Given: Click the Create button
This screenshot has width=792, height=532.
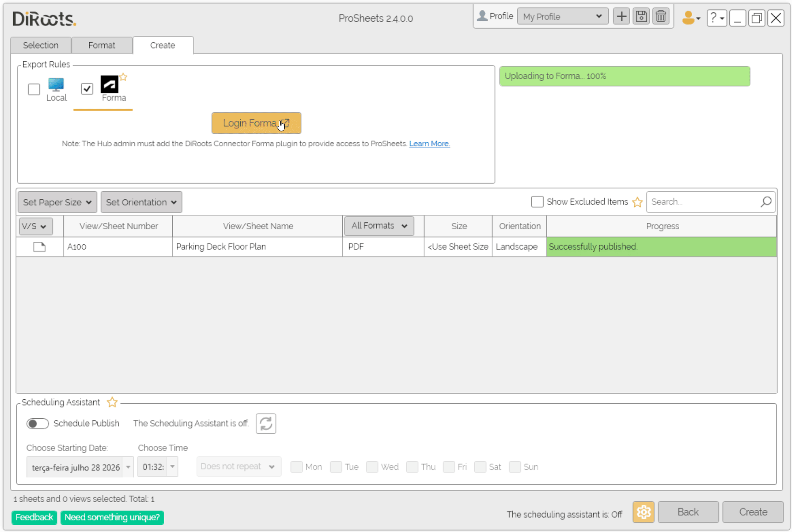Looking at the screenshot, I should click(x=753, y=512).
